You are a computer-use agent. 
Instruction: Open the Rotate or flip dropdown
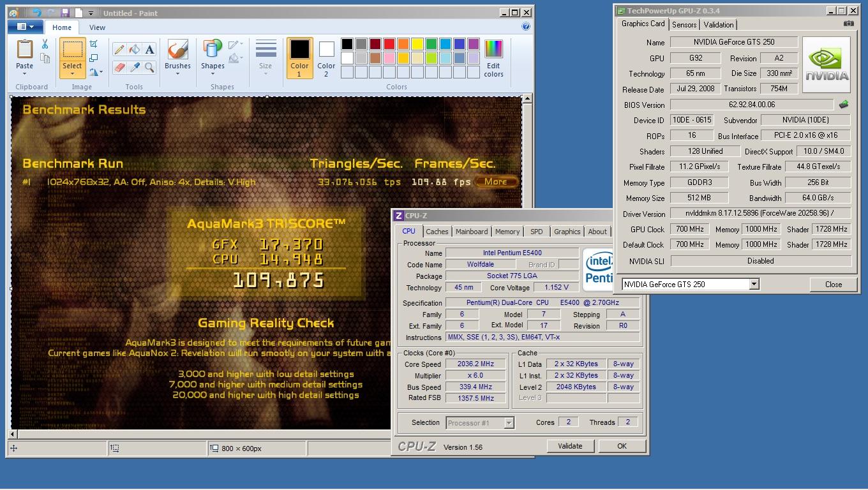[x=96, y=72]
